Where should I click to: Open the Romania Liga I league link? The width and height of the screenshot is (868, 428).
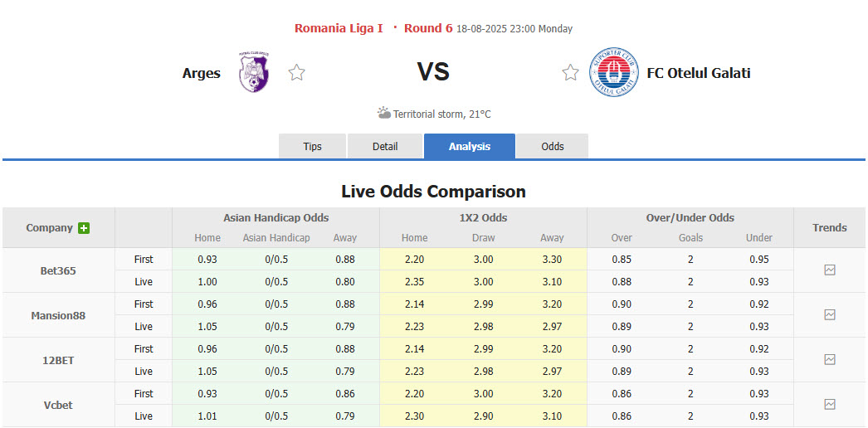[x=339, y=28]
